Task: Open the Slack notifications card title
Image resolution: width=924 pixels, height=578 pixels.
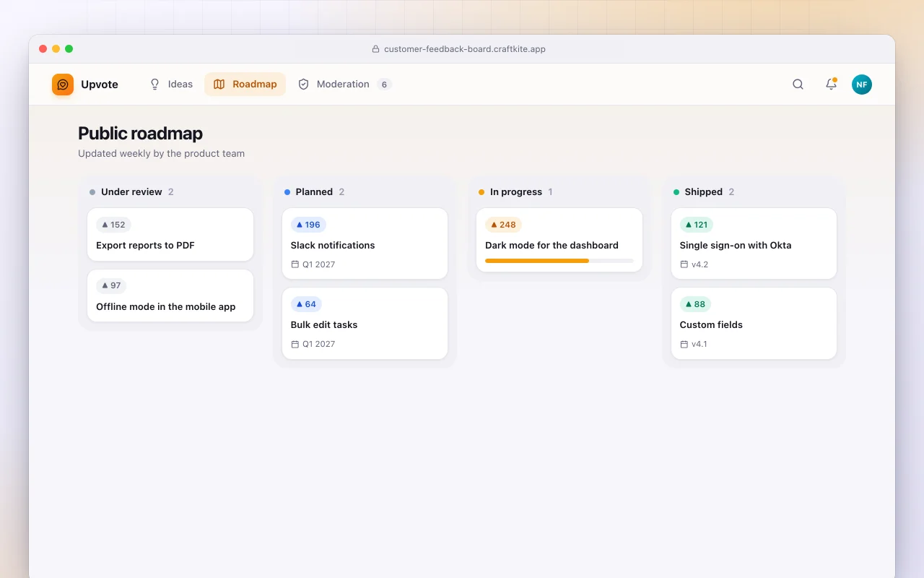Action: [x=333, y=246]
